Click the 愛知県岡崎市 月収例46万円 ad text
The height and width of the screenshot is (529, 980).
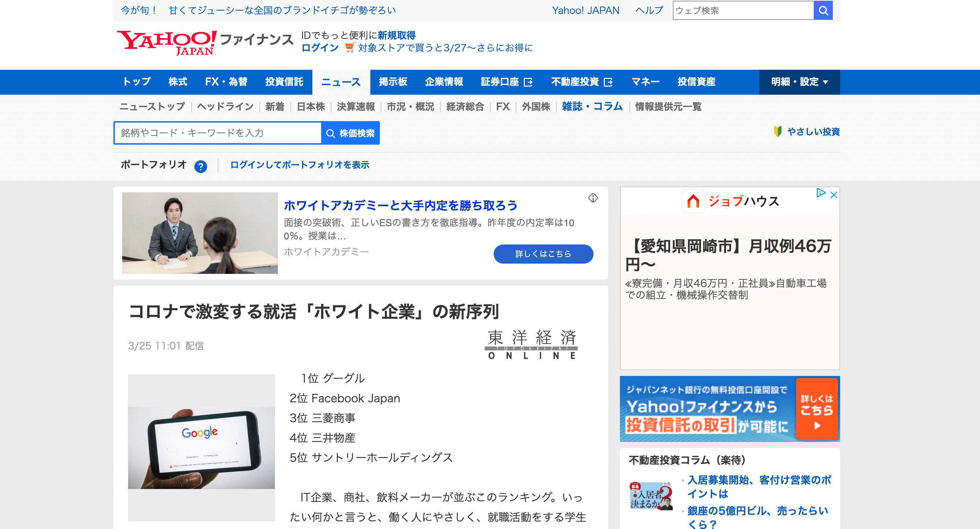728,255
